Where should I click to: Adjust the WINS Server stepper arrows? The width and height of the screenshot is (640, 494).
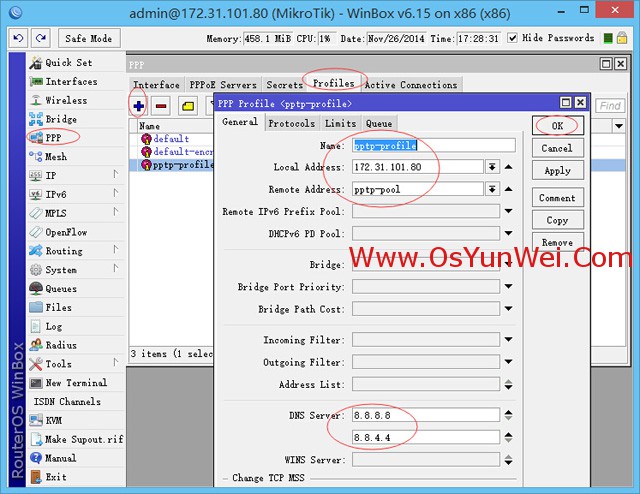pos(509,460)
